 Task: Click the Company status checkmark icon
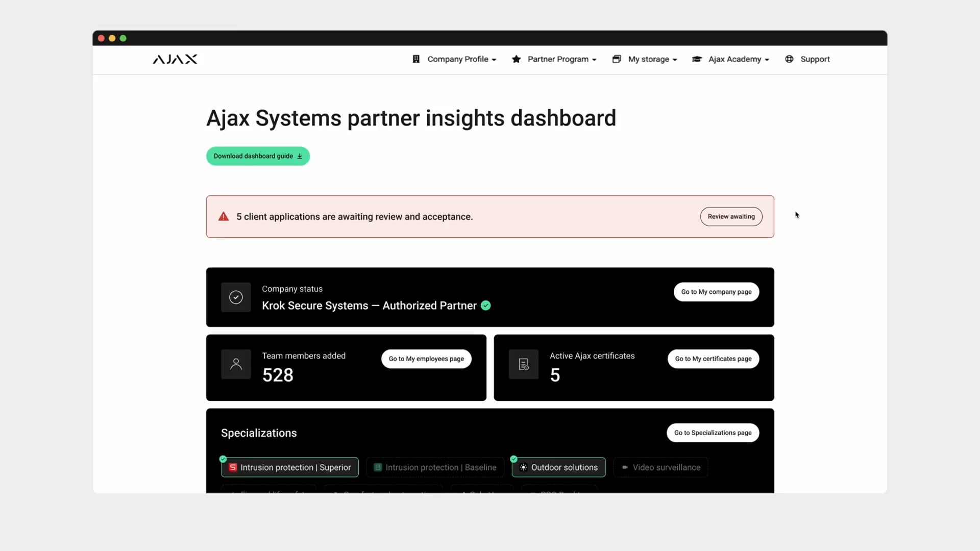click(x=236, y=297)
